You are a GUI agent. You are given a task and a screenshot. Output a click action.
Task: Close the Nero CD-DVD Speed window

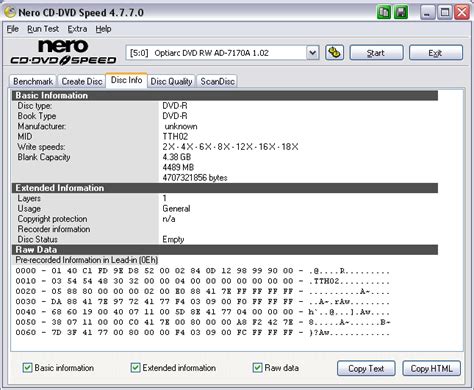[x=462, y=13]
